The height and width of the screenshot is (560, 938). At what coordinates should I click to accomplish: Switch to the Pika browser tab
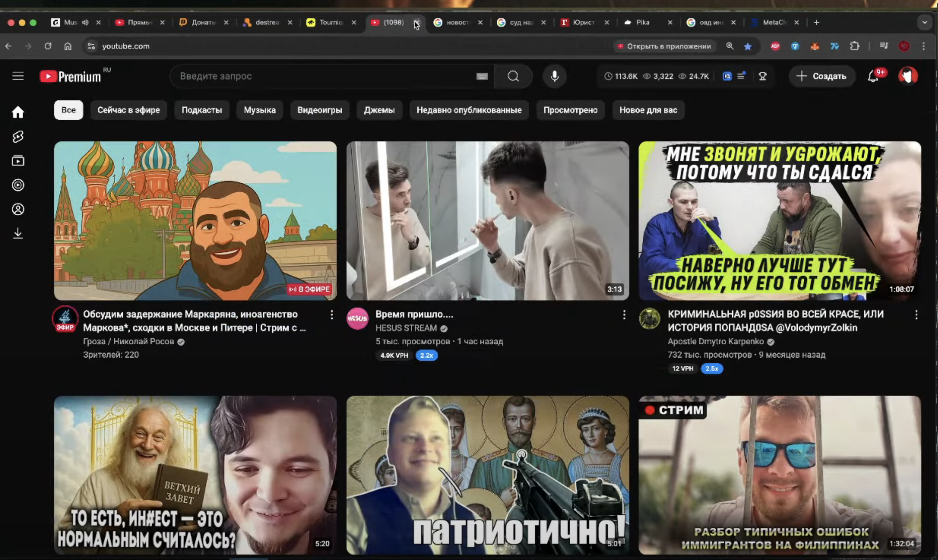[642, 23]
